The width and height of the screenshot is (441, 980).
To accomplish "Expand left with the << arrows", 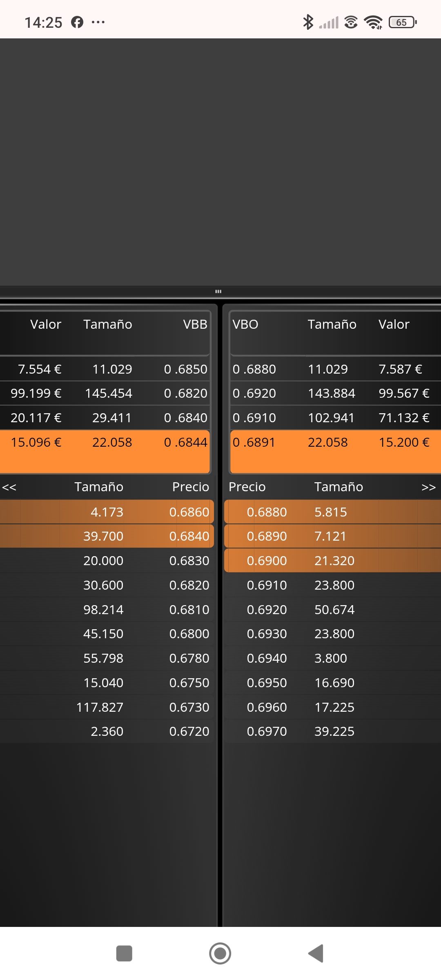I will [x=9, y=487].
